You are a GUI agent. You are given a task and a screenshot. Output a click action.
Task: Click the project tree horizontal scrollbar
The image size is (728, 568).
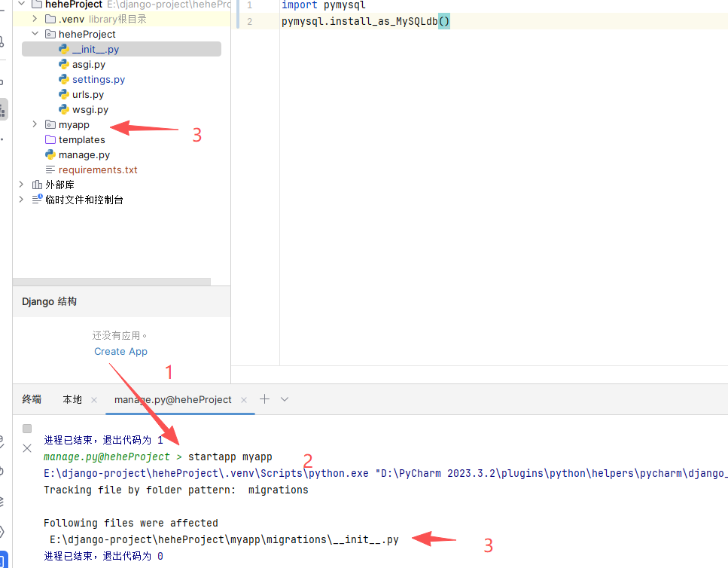coord(112,282)
